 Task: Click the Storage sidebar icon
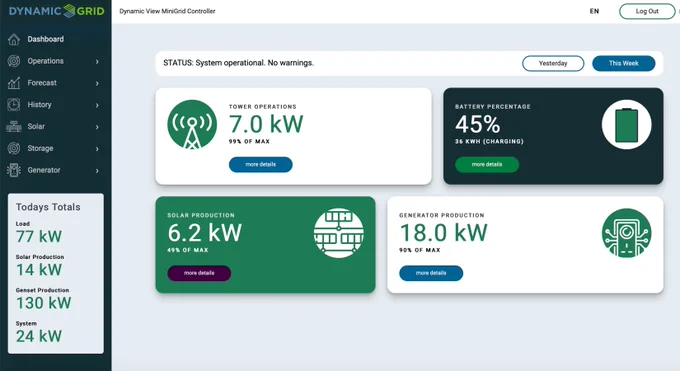[x=14, y=148]
